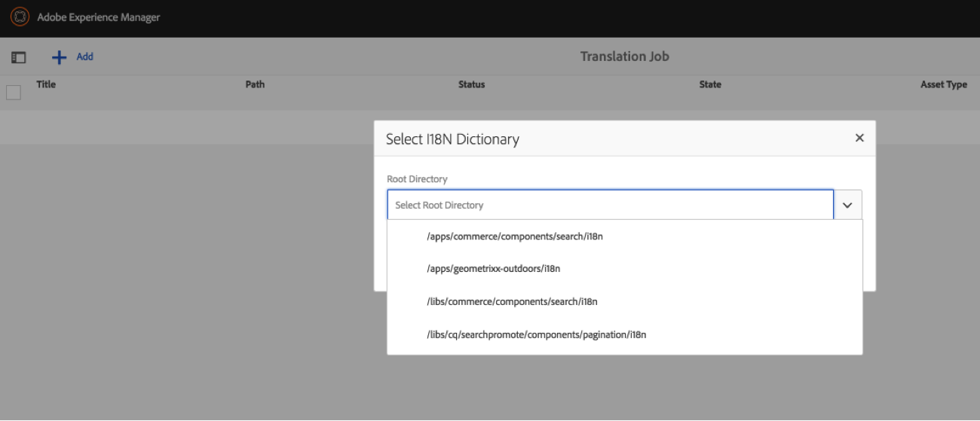Viewport: 980px width, 421px height.
Task: Close the Select I18N Dictionary dialog
Action: click(x=859, y=138)
